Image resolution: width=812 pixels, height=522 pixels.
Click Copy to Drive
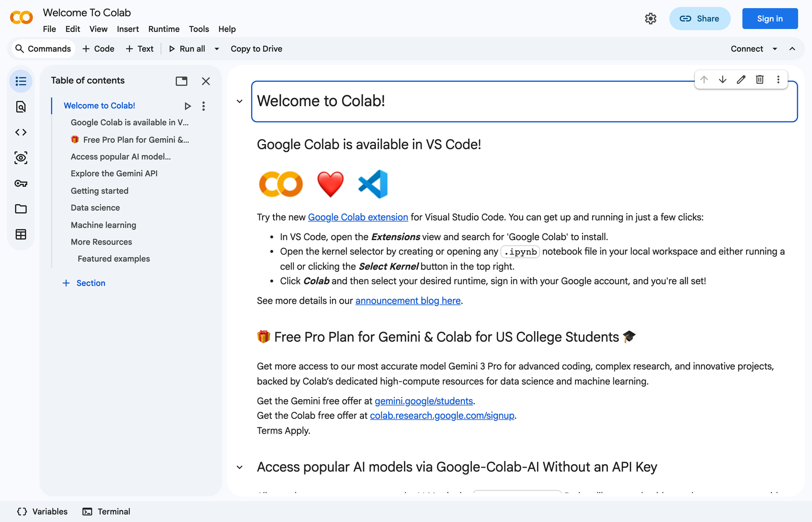point(256,49)
